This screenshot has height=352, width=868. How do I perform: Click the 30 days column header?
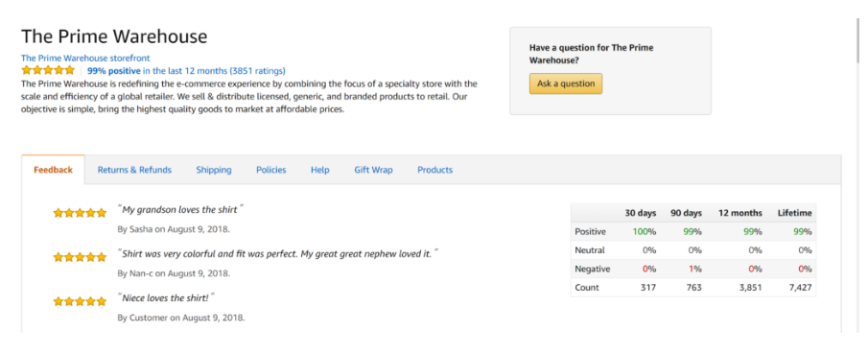point(641,213)
